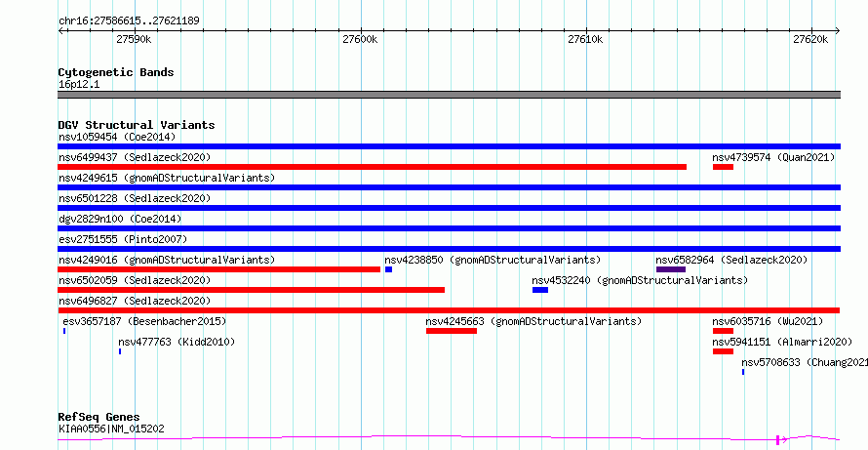Click the nsv477763 (Kidd2010) label
The height and width of the screenshot is (450, 868).
[177, 343]
